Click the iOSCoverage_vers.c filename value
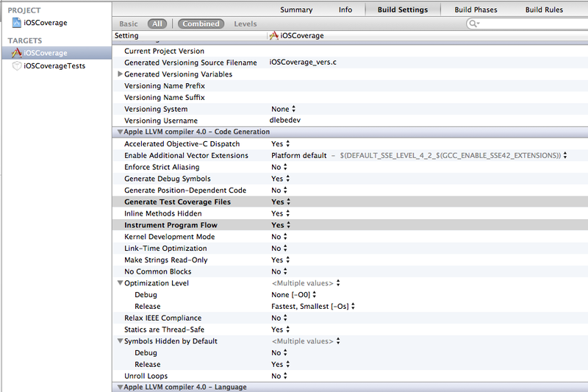 (x=303, y=63)
